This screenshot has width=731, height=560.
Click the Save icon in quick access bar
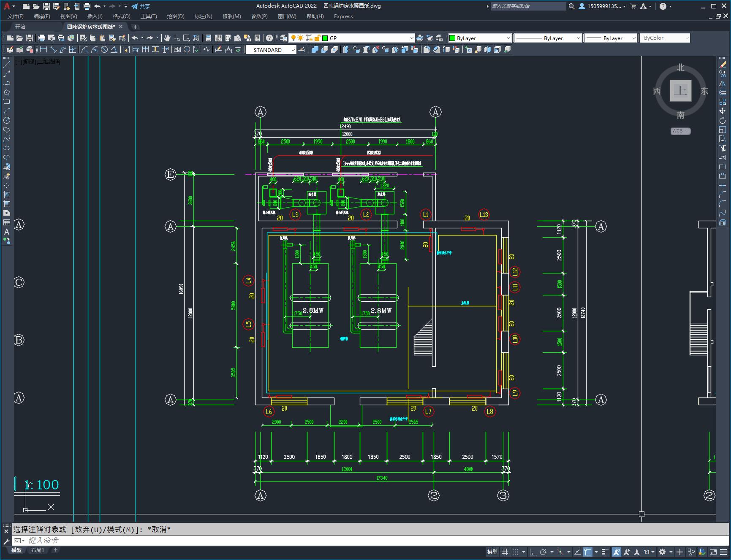46,6
